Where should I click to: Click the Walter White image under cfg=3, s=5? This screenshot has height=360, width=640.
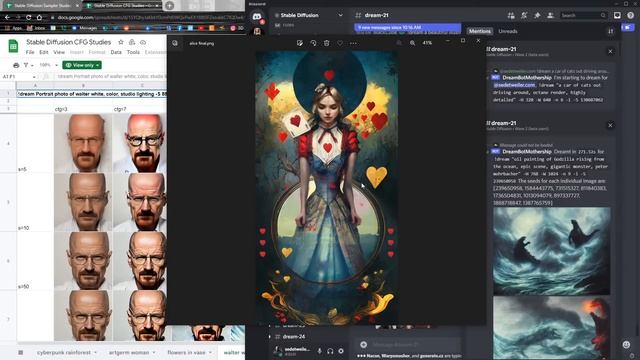pyautogui.click(x=83, y=143)
